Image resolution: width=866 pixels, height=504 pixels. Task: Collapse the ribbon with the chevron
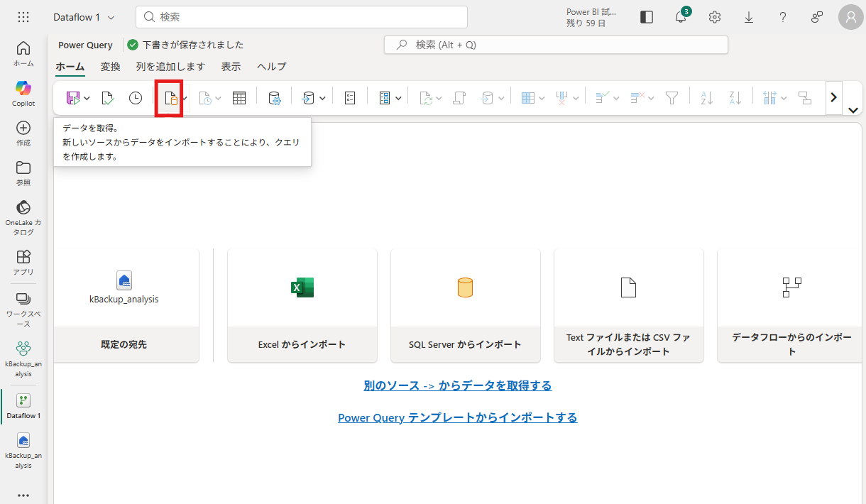[853, 110]
